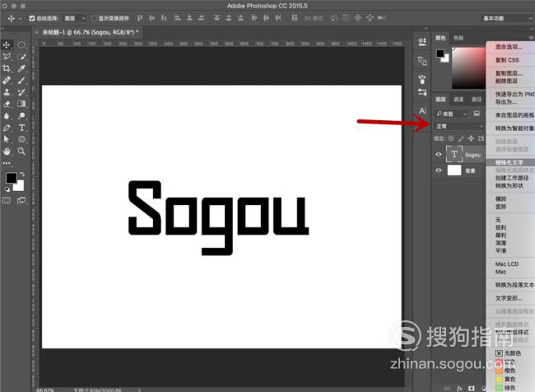Select the Eraser tool

[7, 104]
